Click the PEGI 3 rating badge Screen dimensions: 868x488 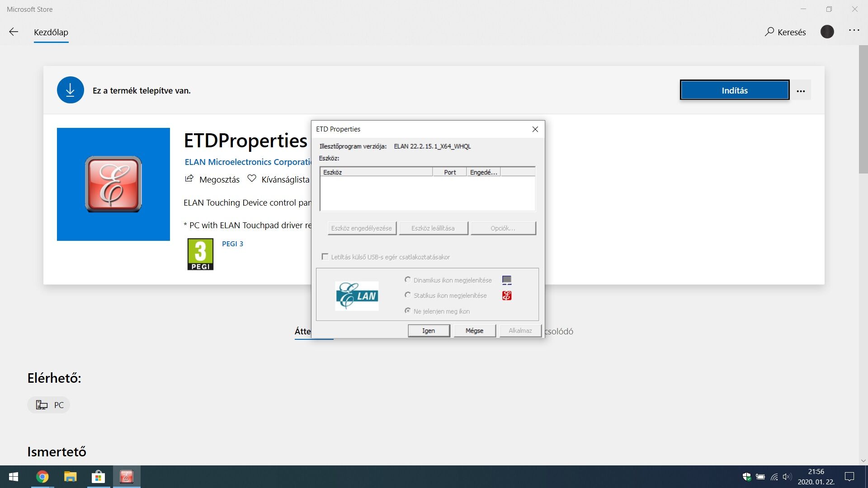click(x=200, y=254)
